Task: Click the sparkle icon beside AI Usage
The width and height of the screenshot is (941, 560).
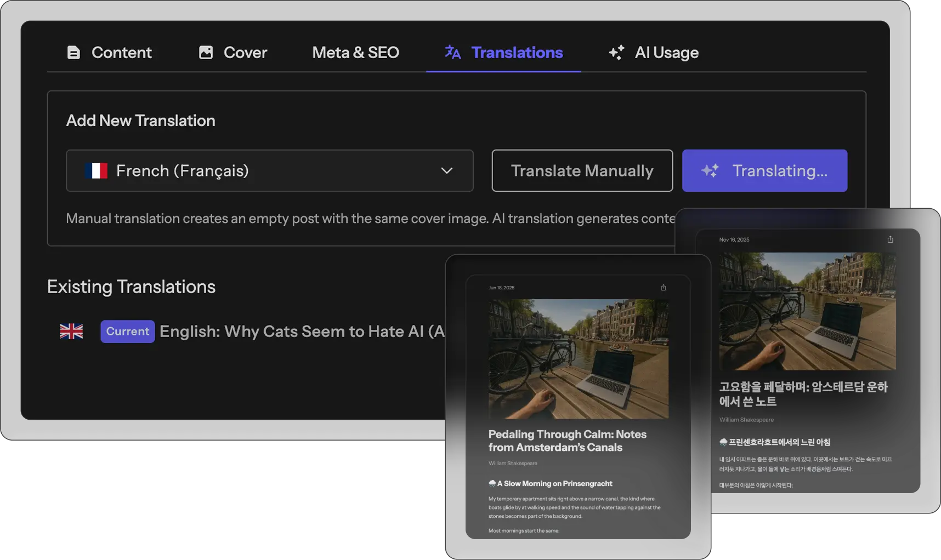Action: pyautogui.click(x=616, y=53)
